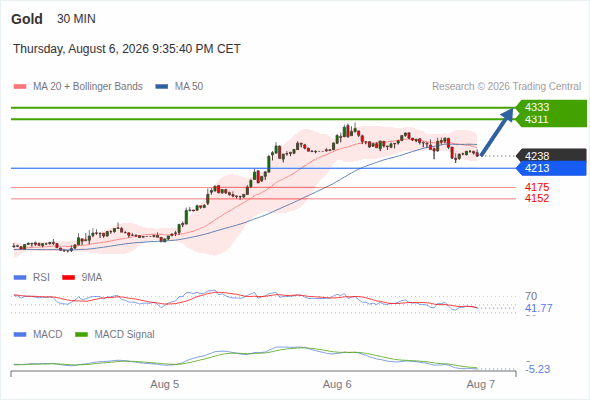Screen dimensions: 590x400
Task: Select the 30 MIN timeframe label
Action: pyautogui.click(x=76, y=19)
